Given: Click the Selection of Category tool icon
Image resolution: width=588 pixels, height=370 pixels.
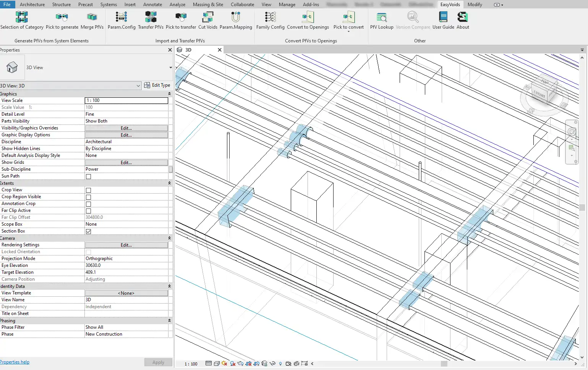Looking at the screenshot, I should [22, 17].
